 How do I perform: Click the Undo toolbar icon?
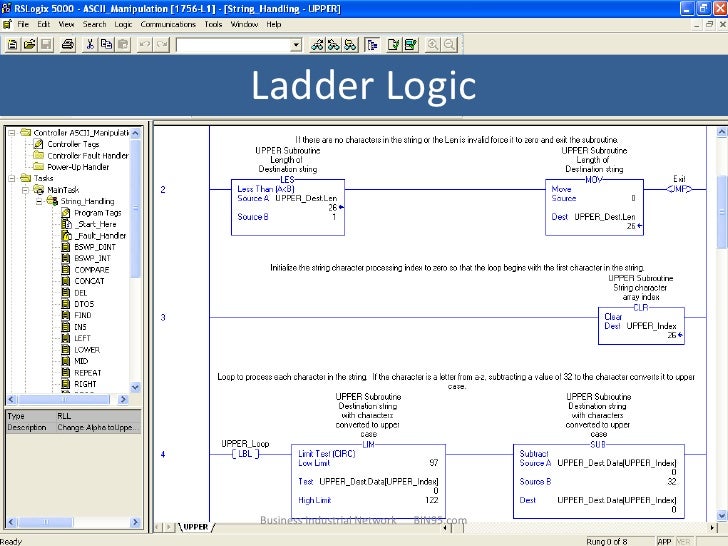[x=145, y=45]
